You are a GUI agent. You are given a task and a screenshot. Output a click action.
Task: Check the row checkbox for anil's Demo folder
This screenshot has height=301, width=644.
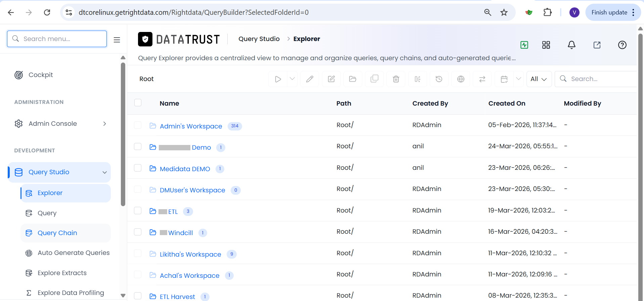pos(138,146)
